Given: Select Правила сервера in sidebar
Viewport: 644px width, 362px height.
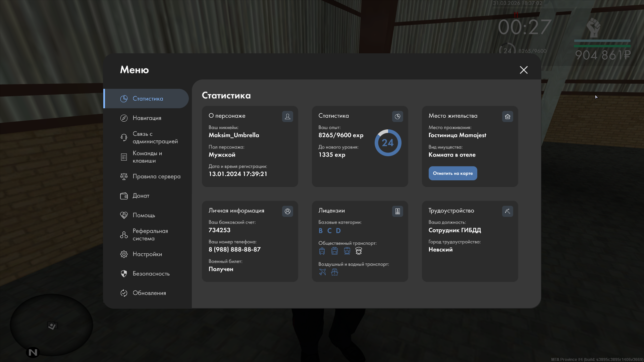Looking at the screenshot, I should 156,176.
